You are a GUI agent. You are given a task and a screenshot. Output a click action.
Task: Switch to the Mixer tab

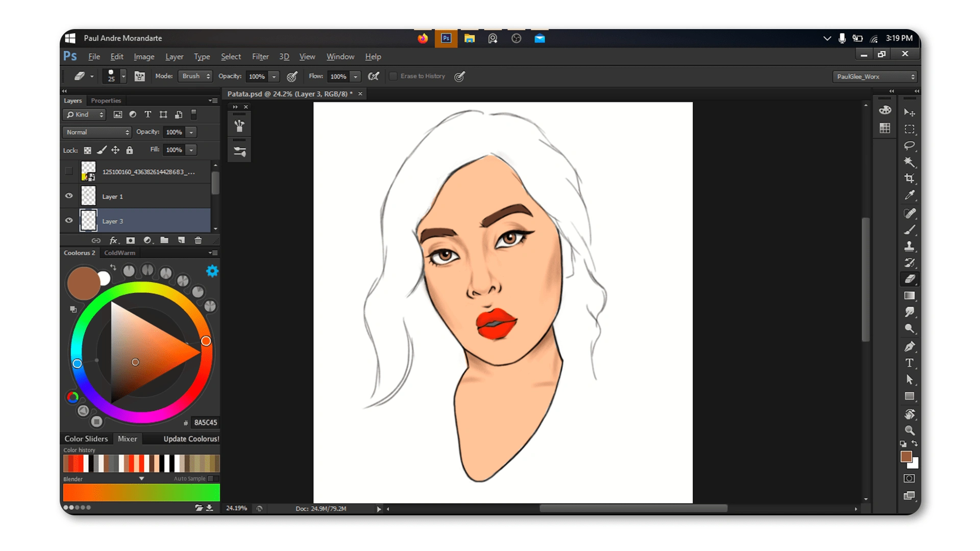[x=127, y=439]
